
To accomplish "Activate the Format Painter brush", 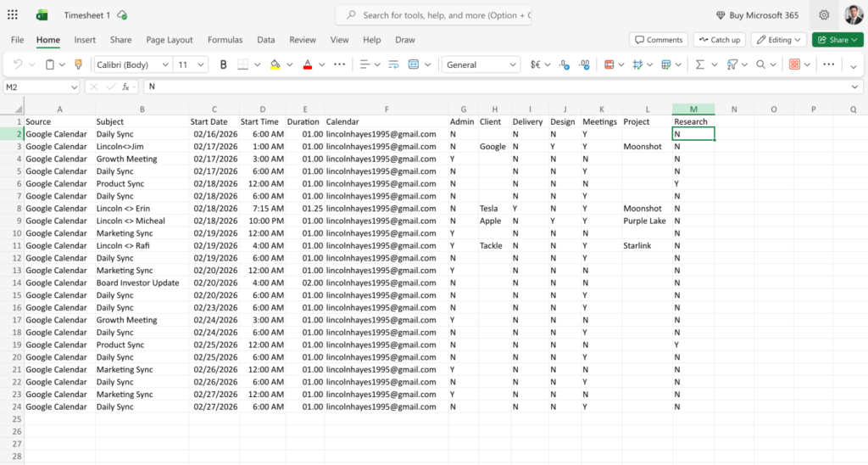I will coord(79,64).
